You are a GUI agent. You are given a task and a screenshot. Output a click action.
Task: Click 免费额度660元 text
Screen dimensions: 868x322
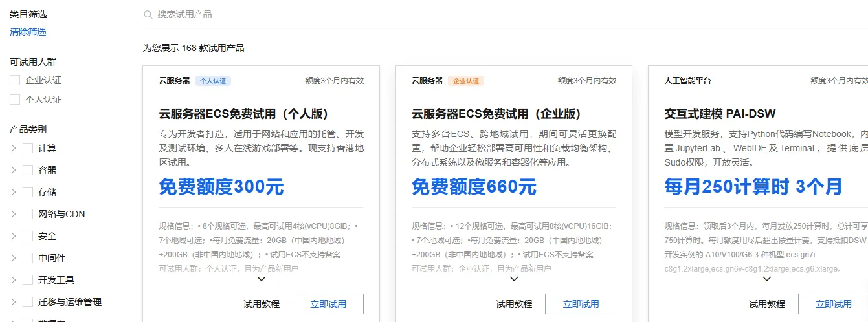pos(474,187)
